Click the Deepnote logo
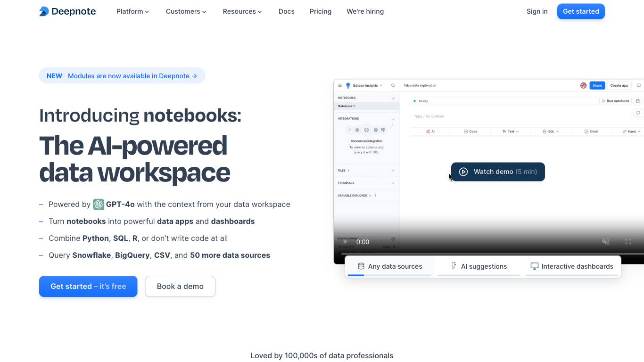The height and width of the screenshot is (362, 644). coord(67,11)
